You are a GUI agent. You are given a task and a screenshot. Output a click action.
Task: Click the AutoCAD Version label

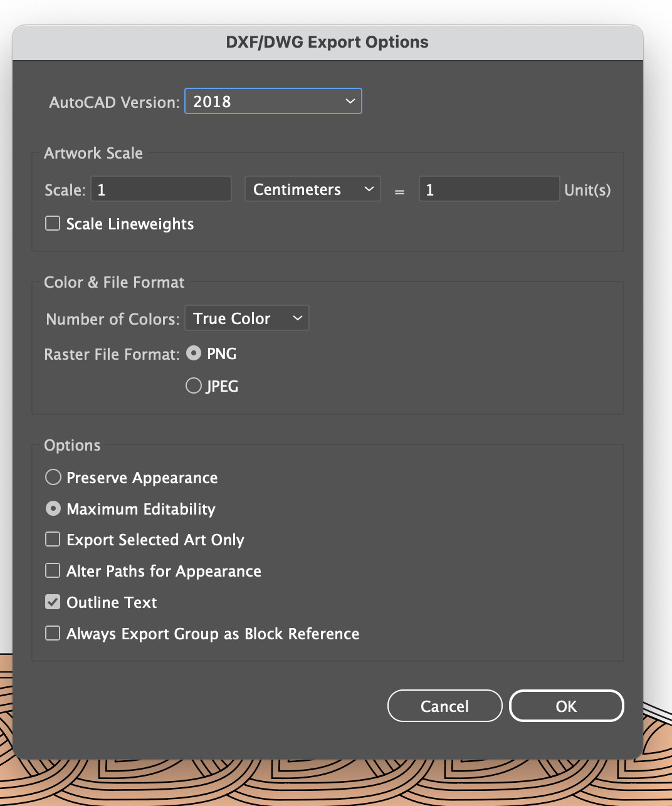115,102
